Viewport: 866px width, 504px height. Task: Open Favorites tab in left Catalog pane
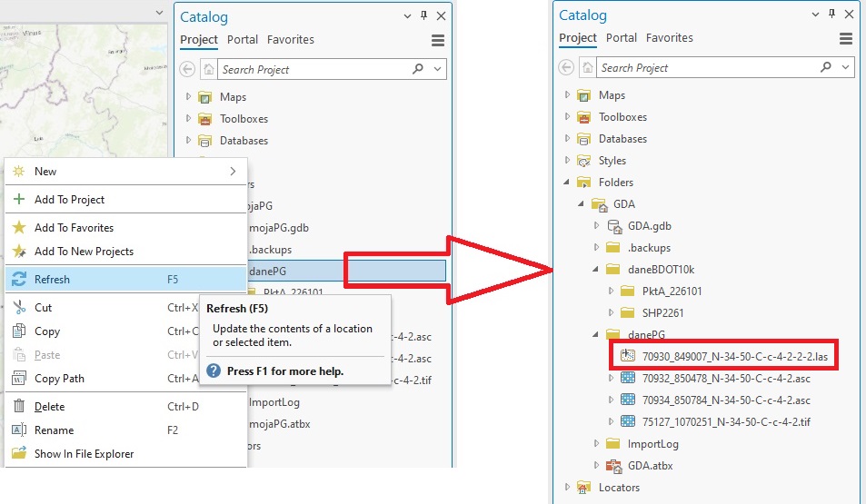[290, 40]
